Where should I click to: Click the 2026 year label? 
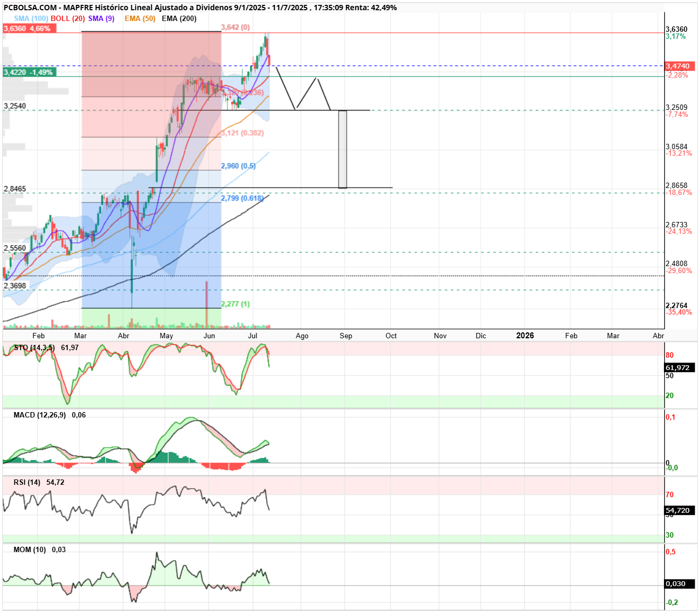[x=525, y=336]
